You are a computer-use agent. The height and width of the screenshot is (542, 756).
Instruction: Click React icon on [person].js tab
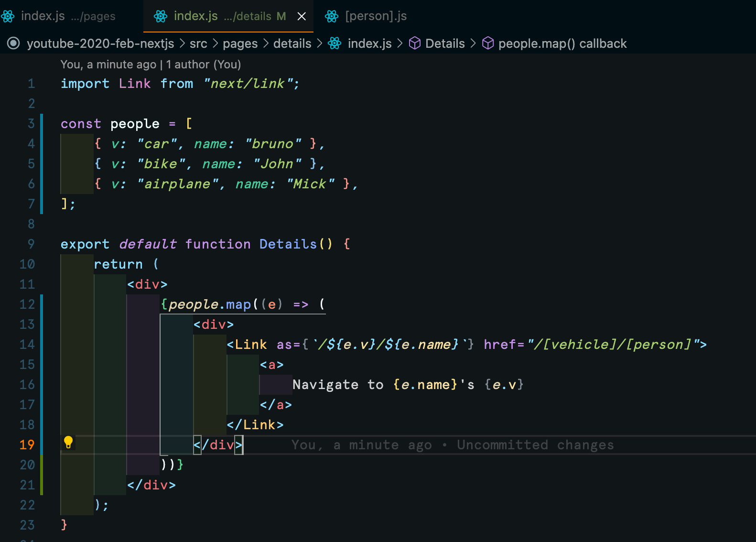[332, 16]
